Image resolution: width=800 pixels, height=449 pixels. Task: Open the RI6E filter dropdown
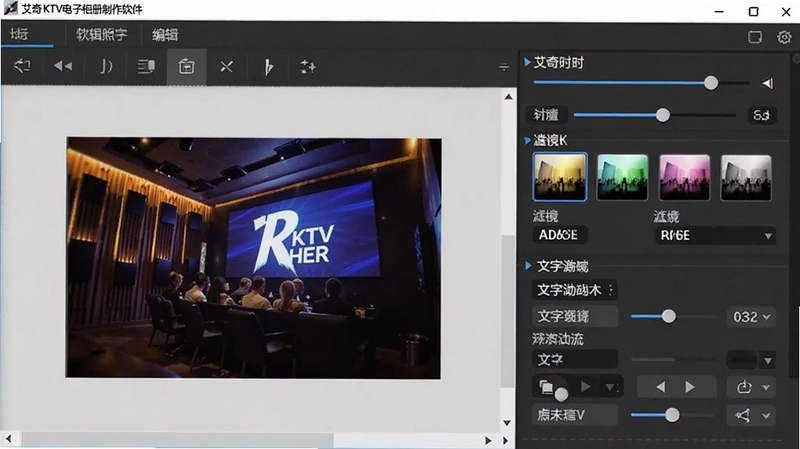click(715, 236)
